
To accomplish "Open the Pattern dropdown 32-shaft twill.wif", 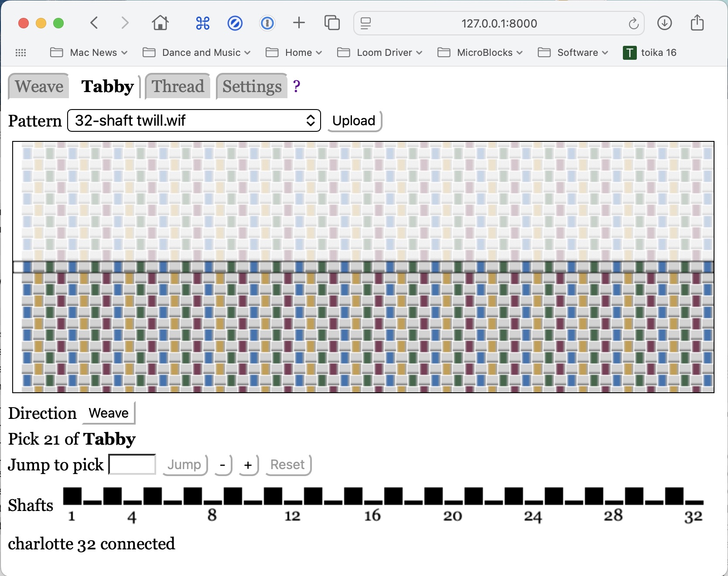I will 194,120.
